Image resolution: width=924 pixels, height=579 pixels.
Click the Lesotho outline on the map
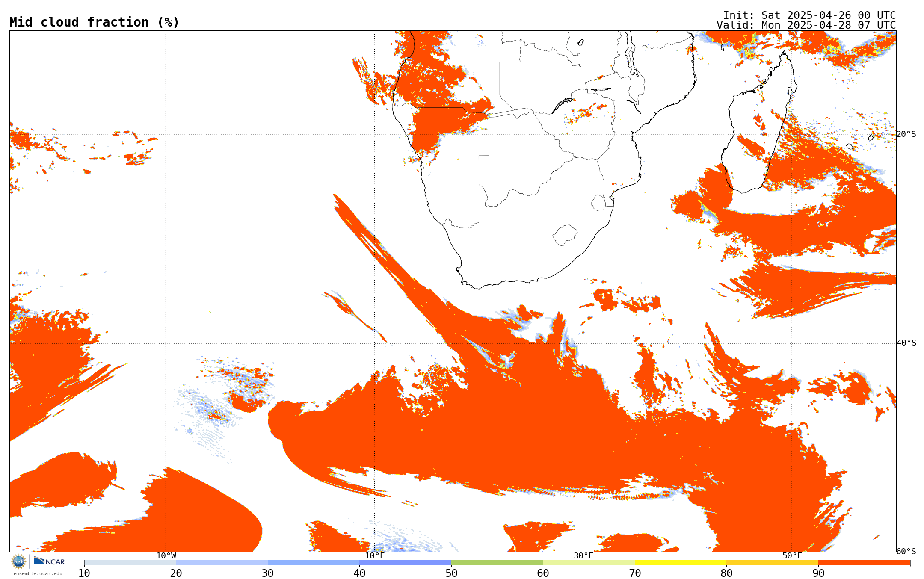[x=565, y=235]
